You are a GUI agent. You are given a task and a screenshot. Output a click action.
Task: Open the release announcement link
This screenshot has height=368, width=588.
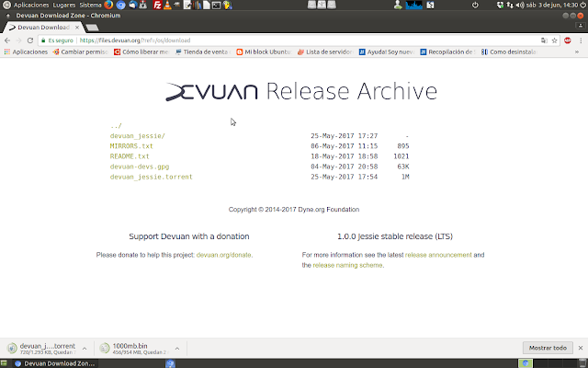point(438,255)
